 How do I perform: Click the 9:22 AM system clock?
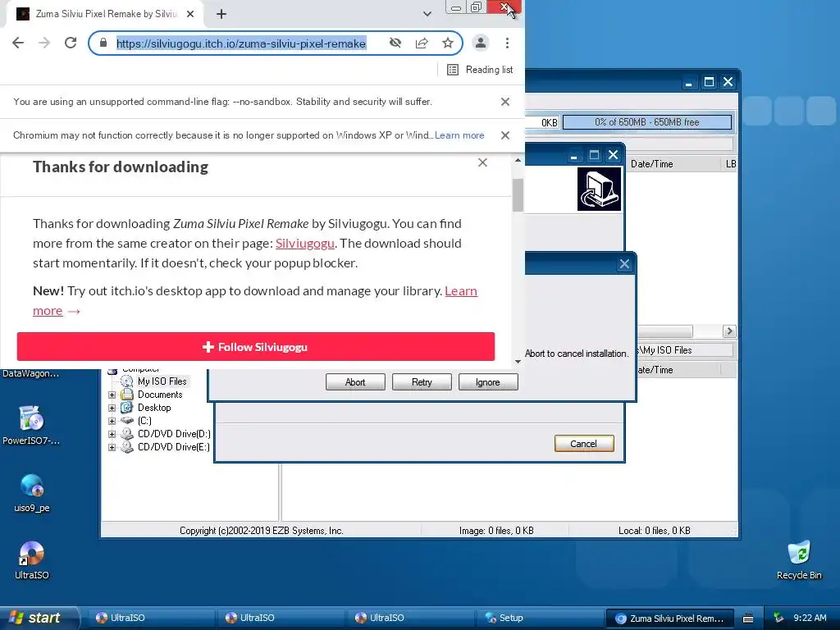810,618
